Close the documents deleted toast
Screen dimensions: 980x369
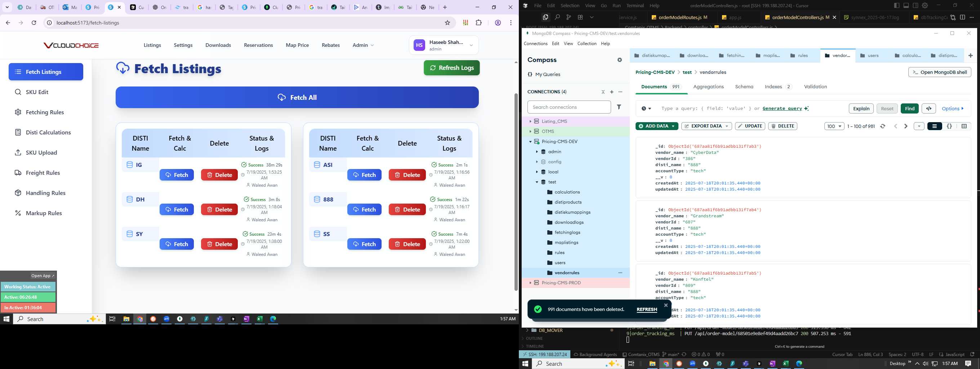[666, 305]
